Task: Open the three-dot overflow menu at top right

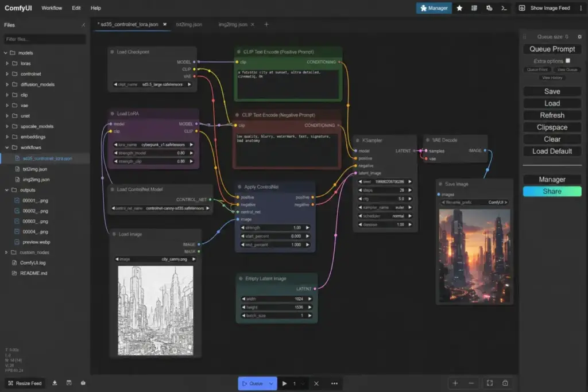Action: (581, 8)
